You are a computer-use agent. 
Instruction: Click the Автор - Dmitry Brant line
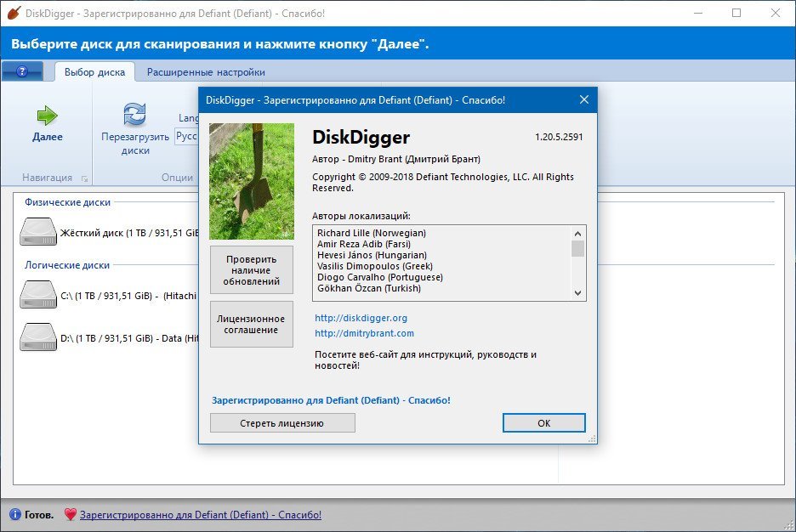pyautogui.click(x=396, y=159)
